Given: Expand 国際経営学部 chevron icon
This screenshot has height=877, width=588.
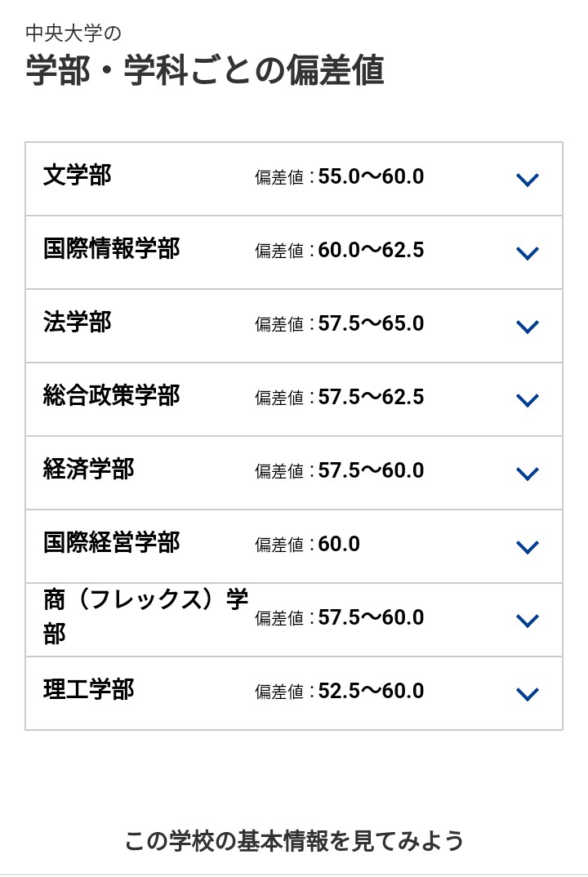Looking at the screenshot, I should pos(527,547).
